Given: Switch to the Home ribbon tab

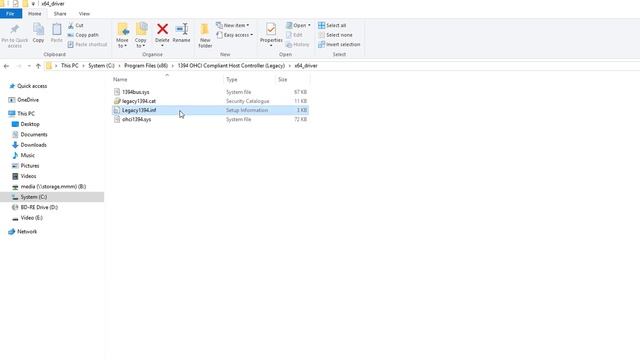Looking at the screenshot, I should 35,14.
